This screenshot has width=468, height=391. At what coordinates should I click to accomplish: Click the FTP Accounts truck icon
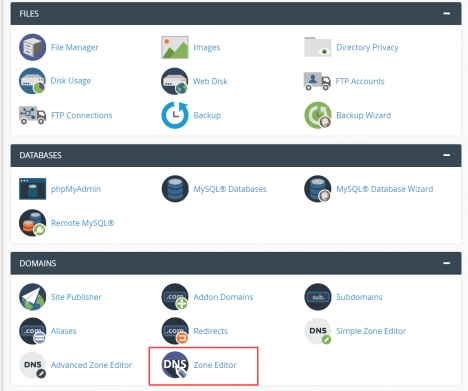[317, 81]
